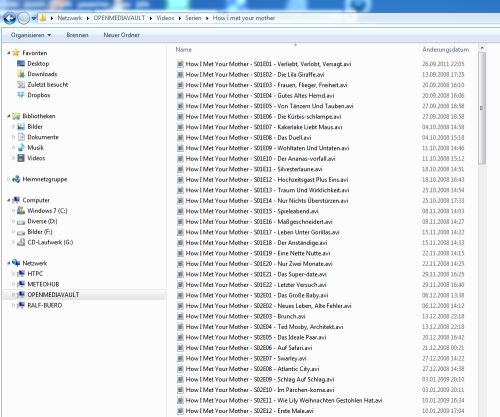
Task: Select RALF-BUERO in the navigation tree
Action: 45,305
